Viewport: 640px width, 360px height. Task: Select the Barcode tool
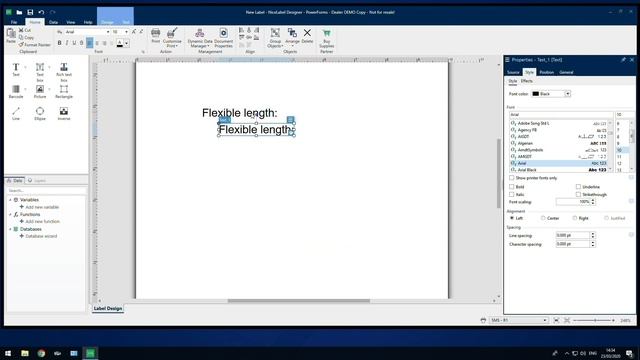tap(16, 91)
